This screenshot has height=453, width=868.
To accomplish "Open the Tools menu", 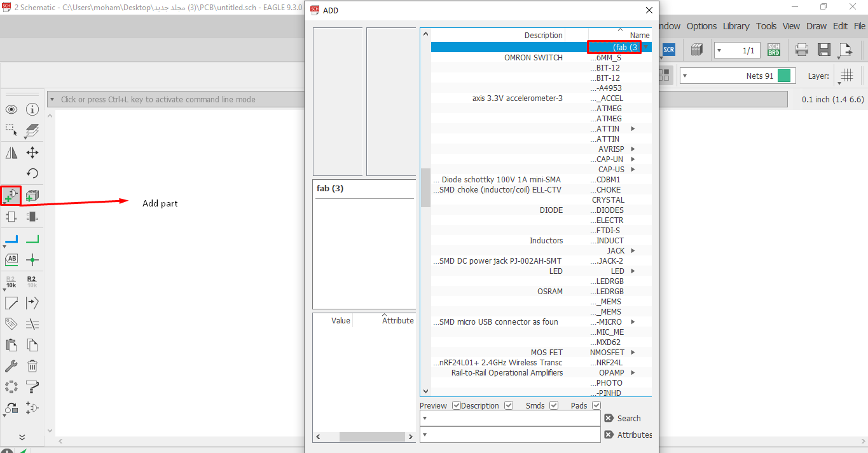I will [x=766, y=26].
